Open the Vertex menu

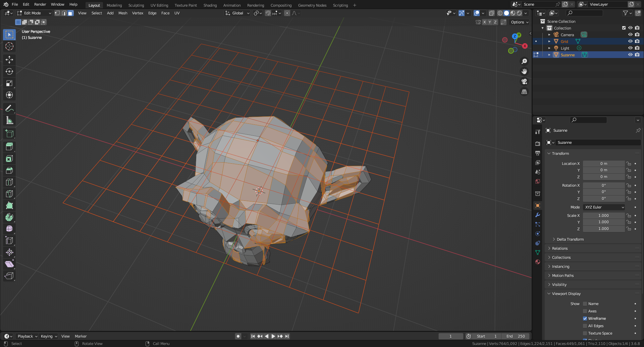tap(138, 13)
